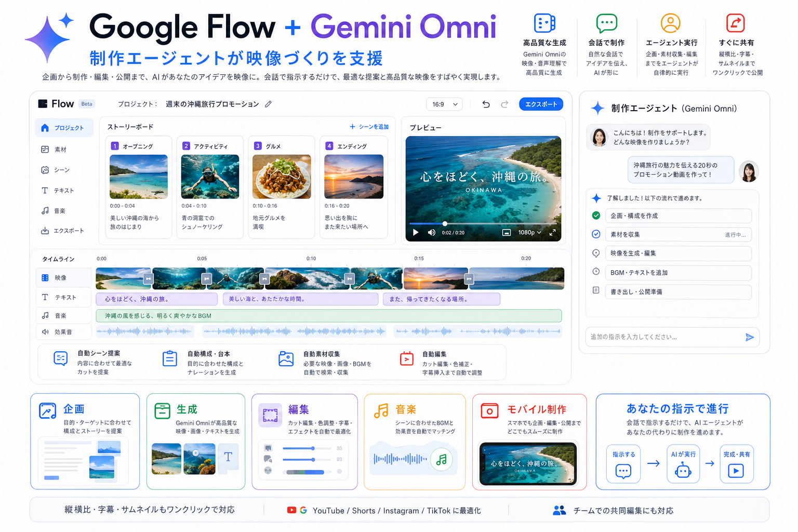Click the 0:10 mark on the timeline ruler
The width and height of the screenshot is (798, 532).
coord(311,258)
